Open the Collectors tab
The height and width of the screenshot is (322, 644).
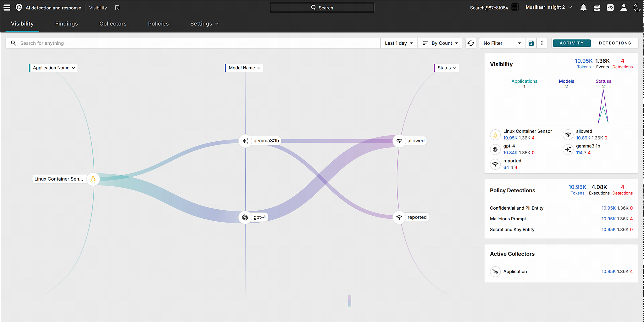113,24
